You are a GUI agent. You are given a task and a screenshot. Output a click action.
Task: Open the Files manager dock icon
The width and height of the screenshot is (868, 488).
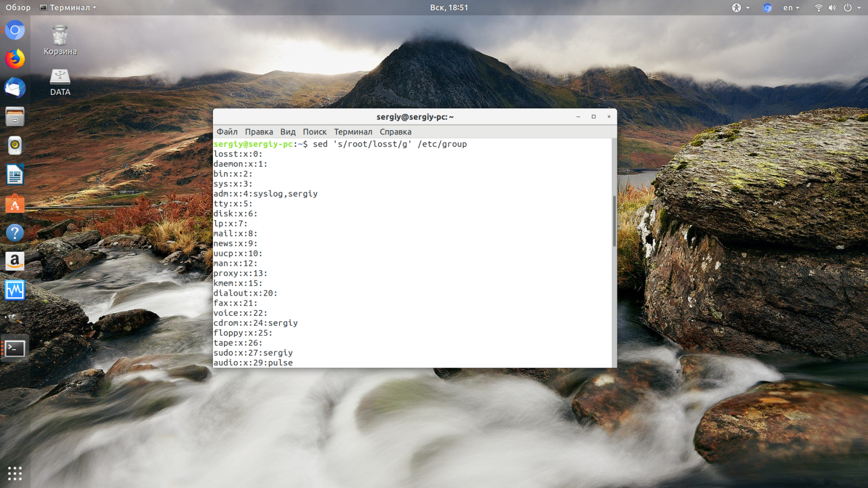(x=15, y=117)
